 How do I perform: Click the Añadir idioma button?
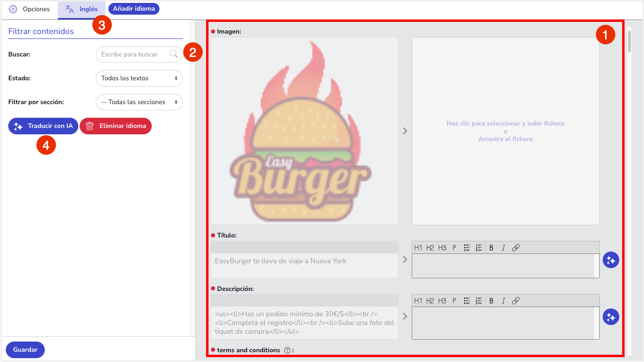coord(134,9)
